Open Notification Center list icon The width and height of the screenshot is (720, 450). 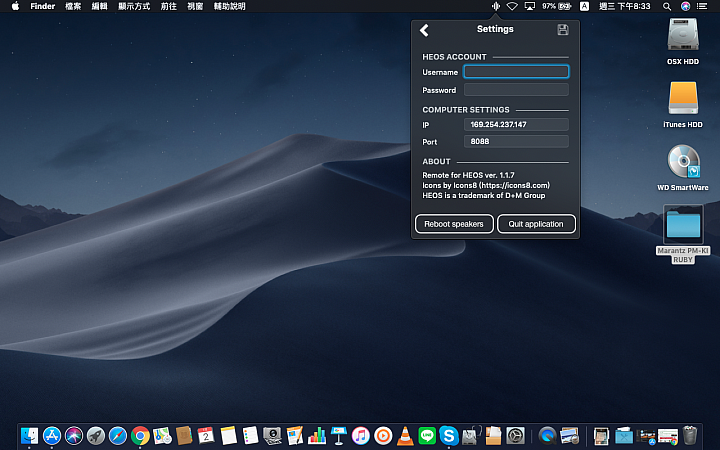tap(702, 6)
